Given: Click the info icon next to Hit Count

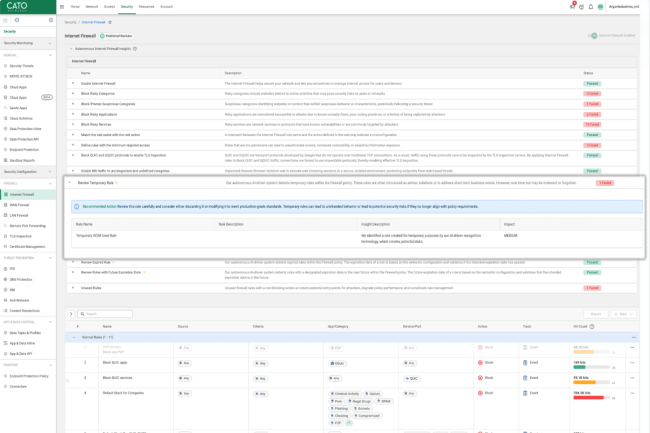Looking at the screenshot, I should coord(592,326).
